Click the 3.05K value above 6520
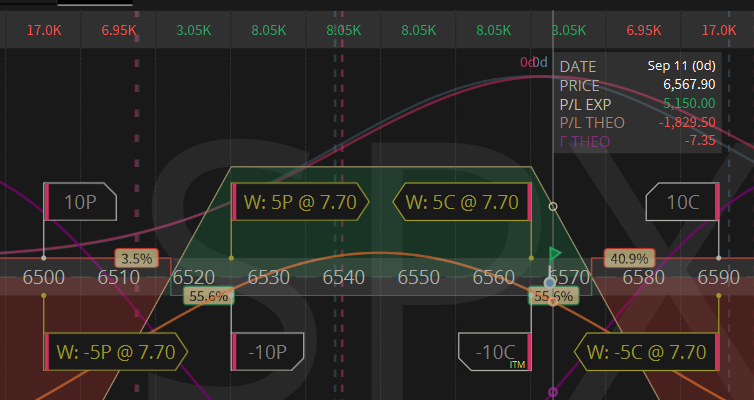This screenshot has width=754, height=400. click(x=194, y=30)
